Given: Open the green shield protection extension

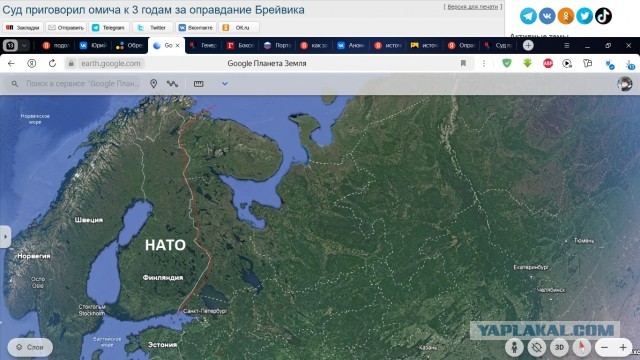Looking at the screenshot, I should point(507,63).
